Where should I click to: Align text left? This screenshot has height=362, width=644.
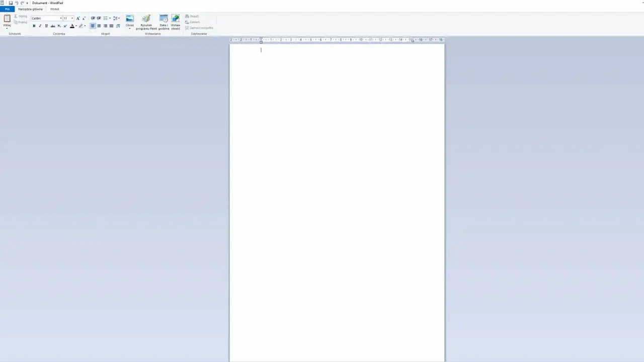tap(93, 26)
